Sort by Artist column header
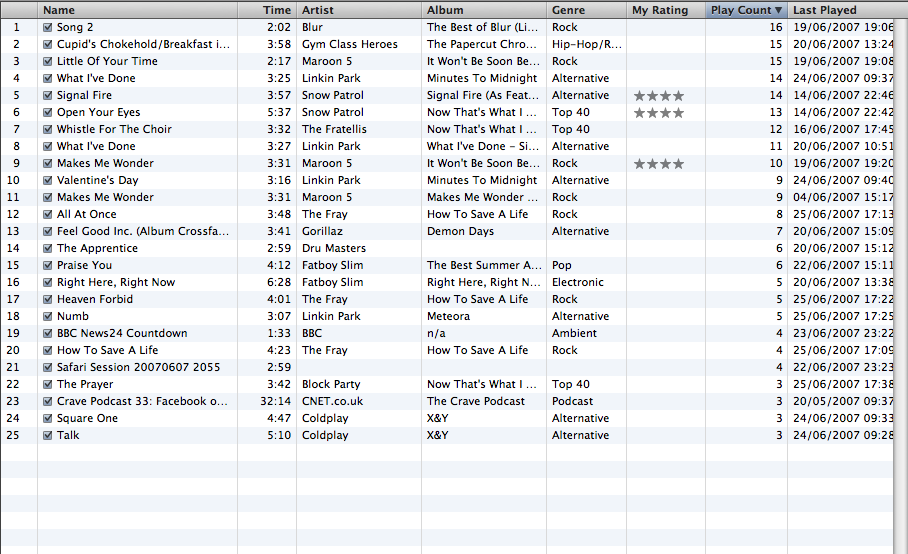The height and width of the screenshot is (554, 908). pyautogui.click(x=359, y=10)
